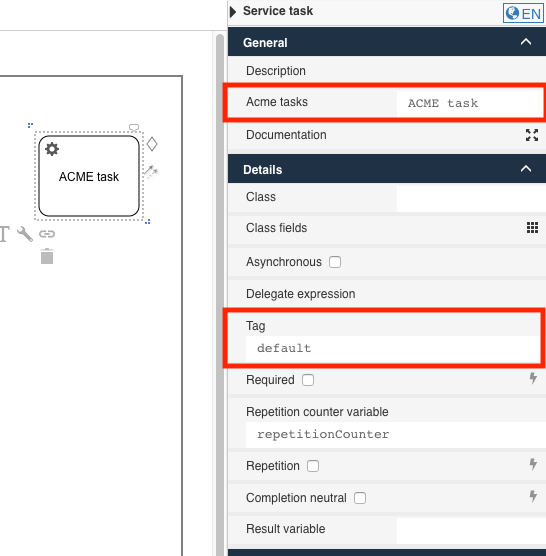Delete the element with trash icon
This screenshot has width=546, height=556.
[47, 256]
